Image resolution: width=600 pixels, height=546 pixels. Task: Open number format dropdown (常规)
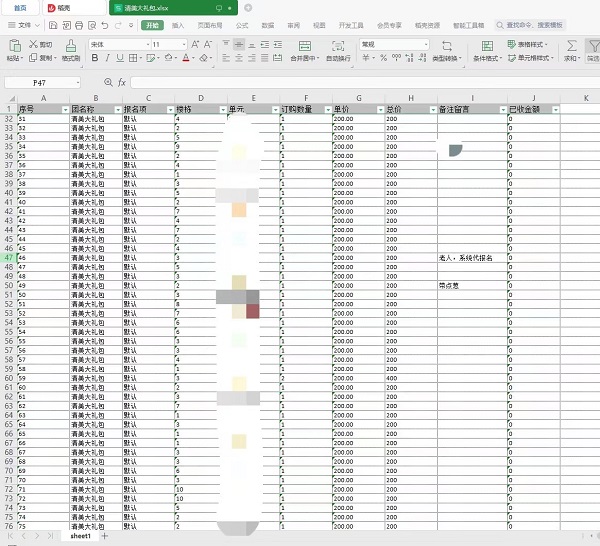pyautogui.click(x=426, y=45)
